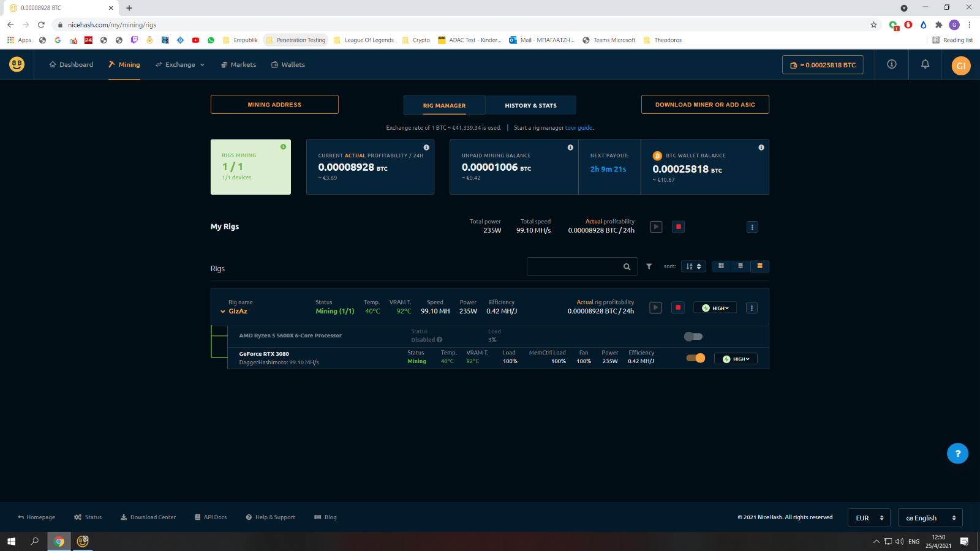Image resolution: width=980 pixels, height=551 pixels.
Task: Click the help icon beside Disabled status
Action: pos(439,340)
